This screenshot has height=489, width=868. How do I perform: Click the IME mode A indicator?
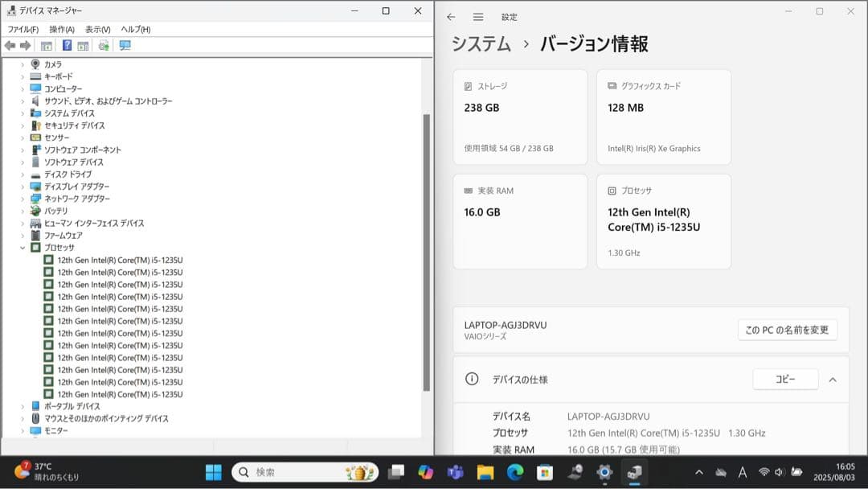pos(743,472)
